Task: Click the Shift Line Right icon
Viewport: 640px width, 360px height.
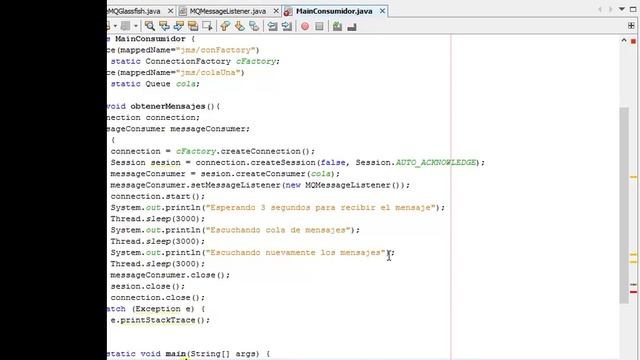Action: tap(287, 26)
